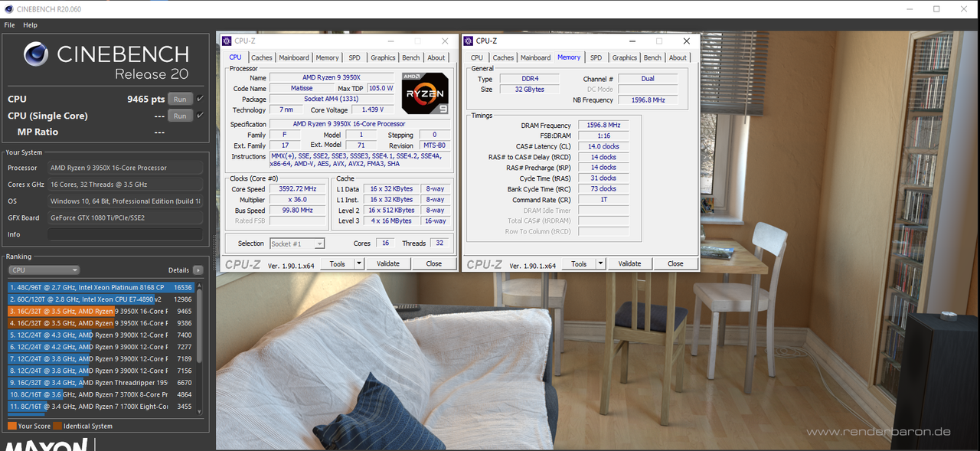Toggle the checkbox next to CPU Run

click(x=200, y=99)
